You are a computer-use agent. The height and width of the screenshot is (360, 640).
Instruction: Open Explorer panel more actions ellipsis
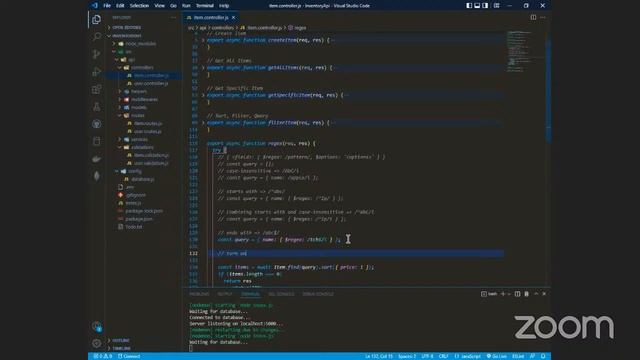[x=173, y=18]
